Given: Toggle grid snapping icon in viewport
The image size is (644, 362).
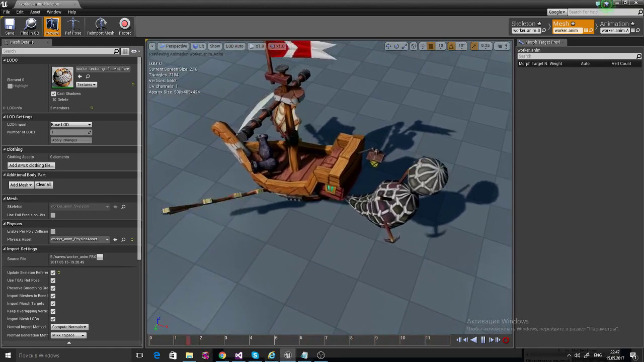Looking at the screenshot, I should click(x=431, y=46).
